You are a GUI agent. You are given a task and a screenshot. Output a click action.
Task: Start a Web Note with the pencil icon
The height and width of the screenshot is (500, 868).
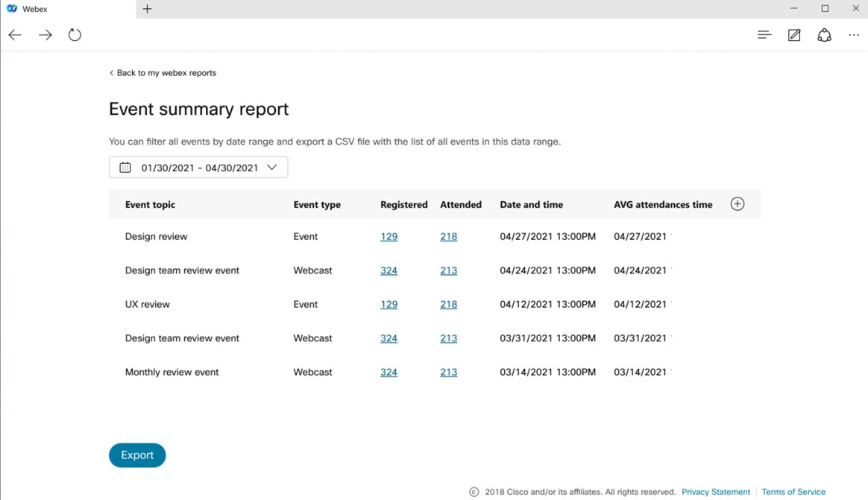[793, 34]
